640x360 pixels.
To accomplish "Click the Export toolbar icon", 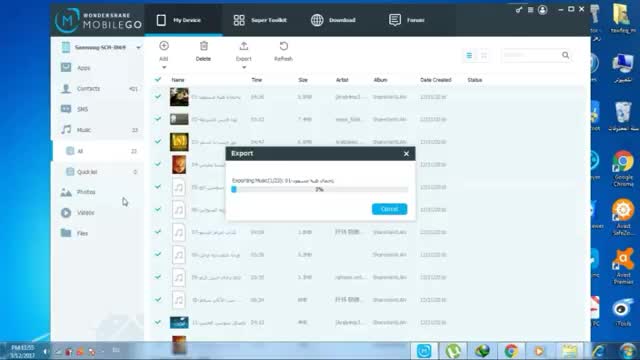I will [x=244, y=46].
